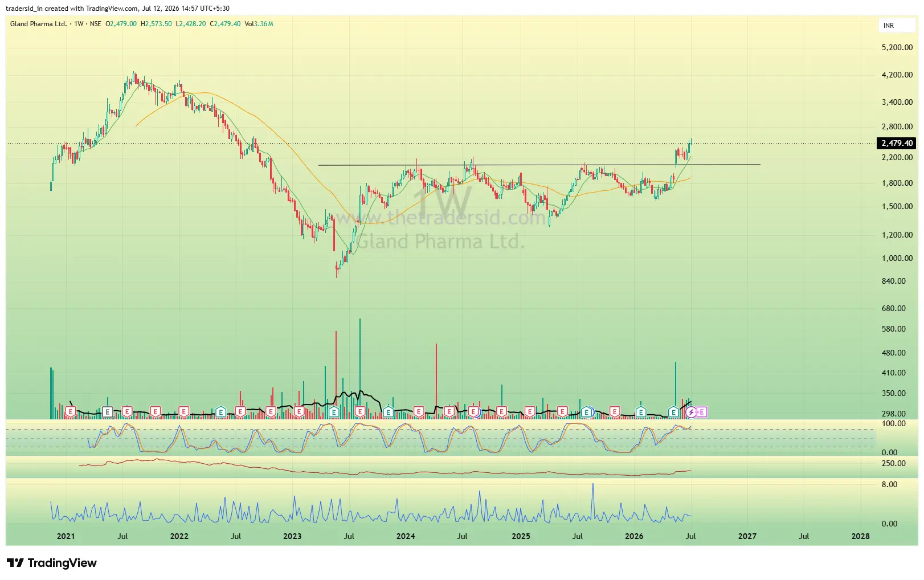Click the volume readout Vol3.36M
The image size is (924, 580).
(x=259, y=24)
